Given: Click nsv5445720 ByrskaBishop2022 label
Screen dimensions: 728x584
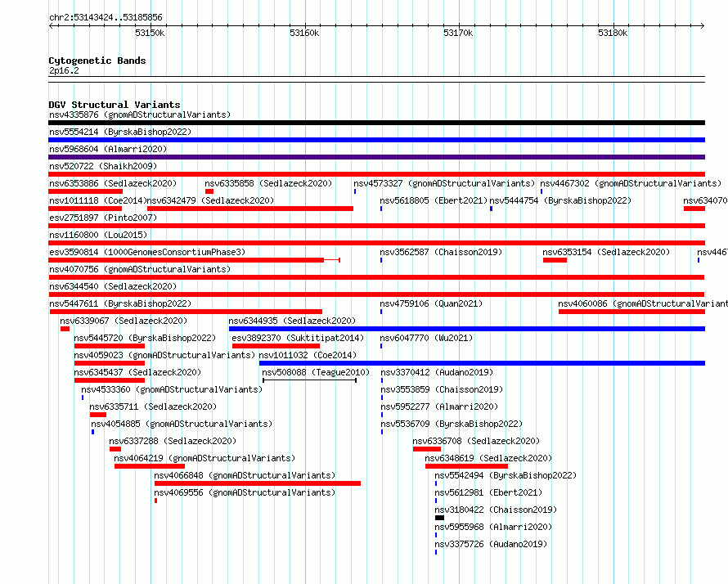Looking at the screenshot, I should (x=145, y=338).
